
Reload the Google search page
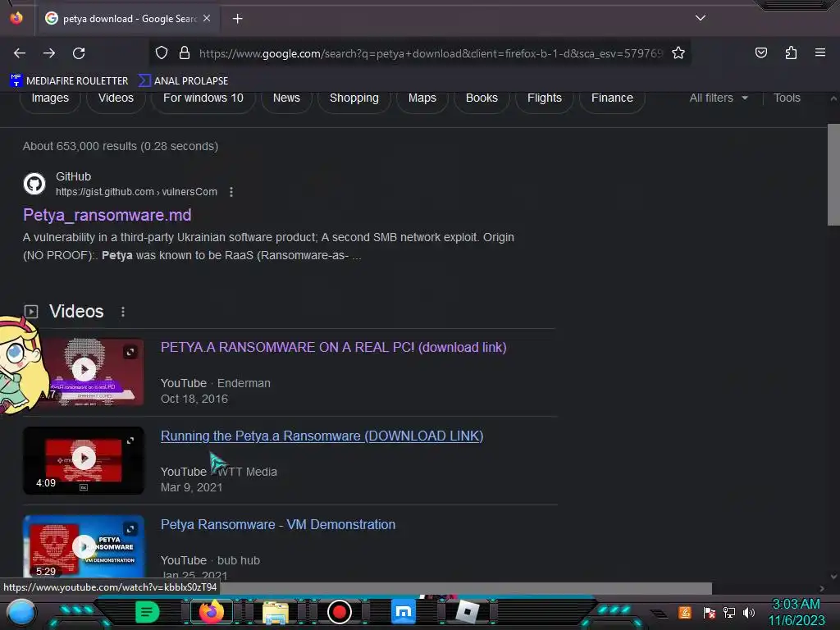click(x=79, y=53)
